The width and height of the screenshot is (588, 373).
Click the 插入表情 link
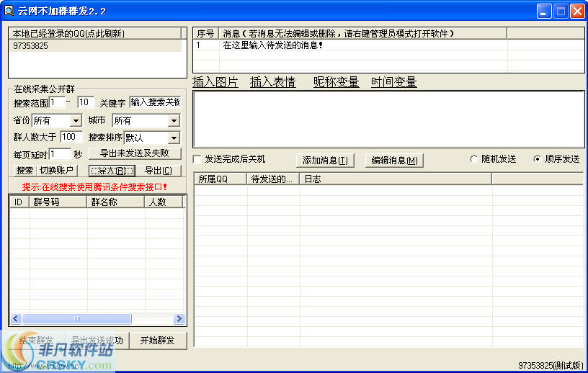pyautogui.click(x=273, y=81)
